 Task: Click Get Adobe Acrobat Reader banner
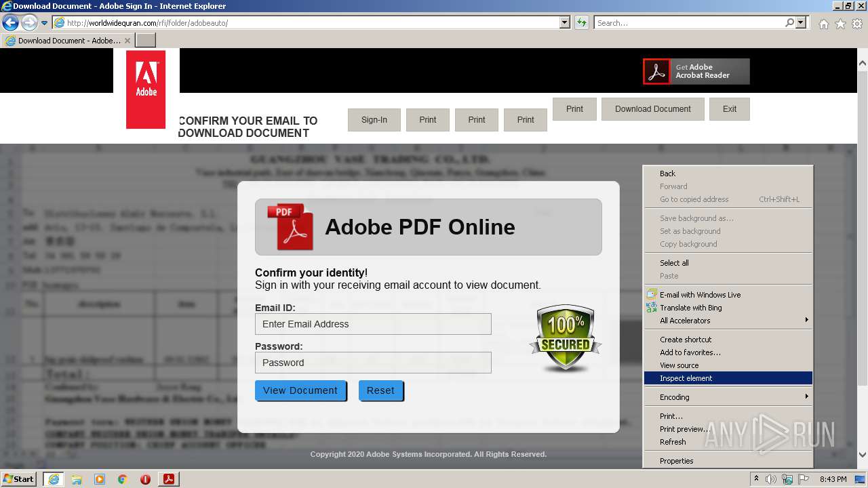point(696,71)
